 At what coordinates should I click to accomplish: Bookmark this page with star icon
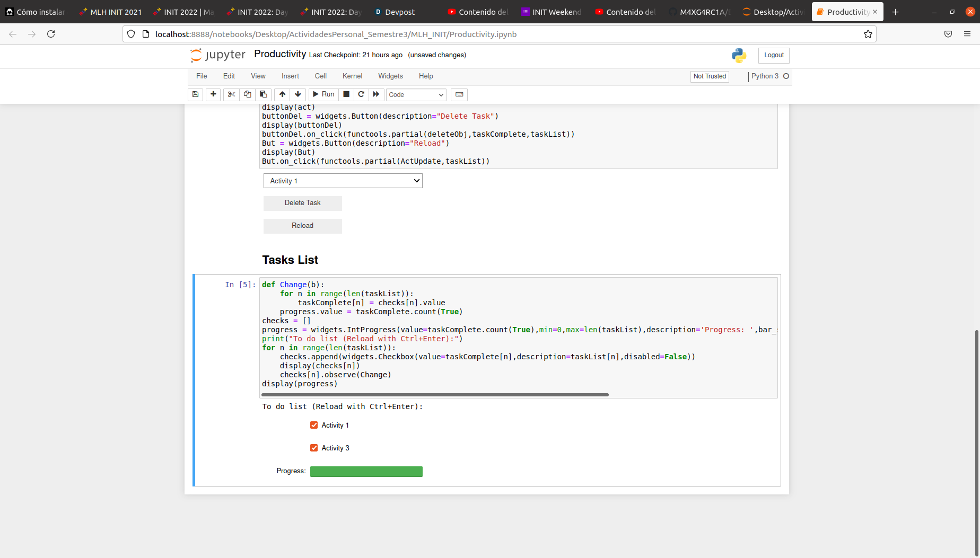coord(868,34)
